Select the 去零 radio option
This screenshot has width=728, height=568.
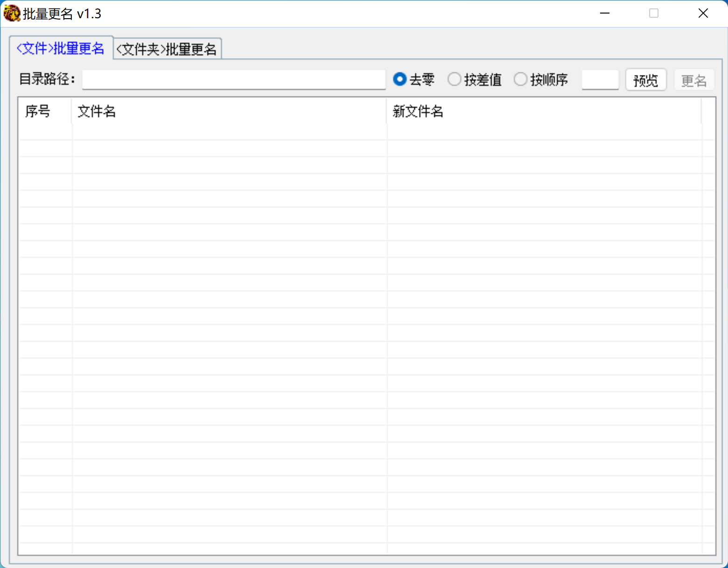(x=400, y=79)
